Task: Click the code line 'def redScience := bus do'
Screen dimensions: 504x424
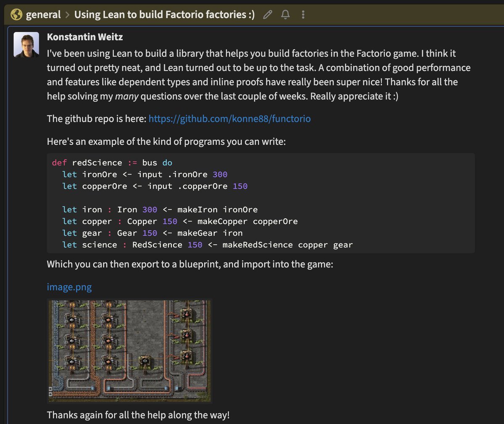Action: pos(112,162)
